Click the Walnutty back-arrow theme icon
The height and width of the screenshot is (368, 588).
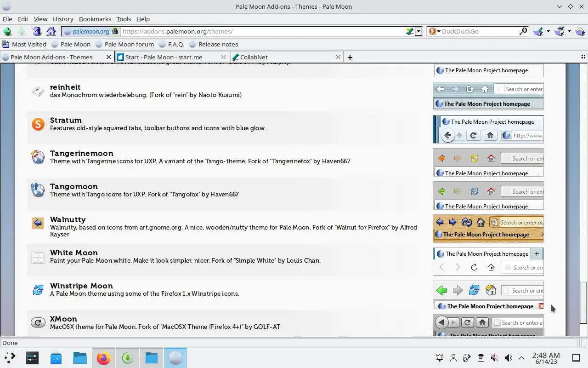pyautogui.click(x=38, y=223)
